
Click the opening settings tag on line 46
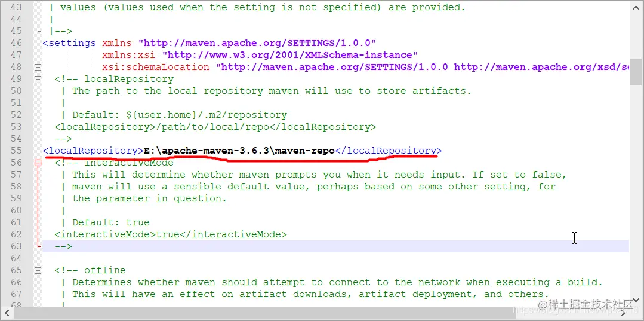tap(69, 43)
